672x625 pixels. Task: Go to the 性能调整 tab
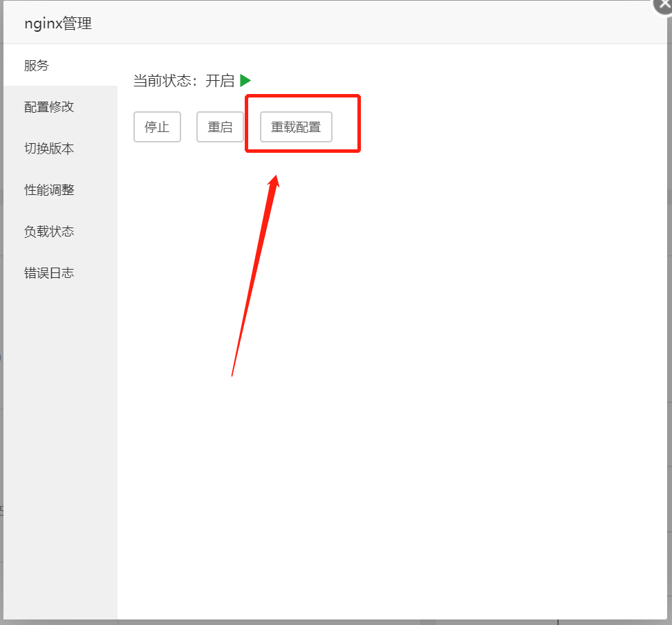click(x=60, y=189)
